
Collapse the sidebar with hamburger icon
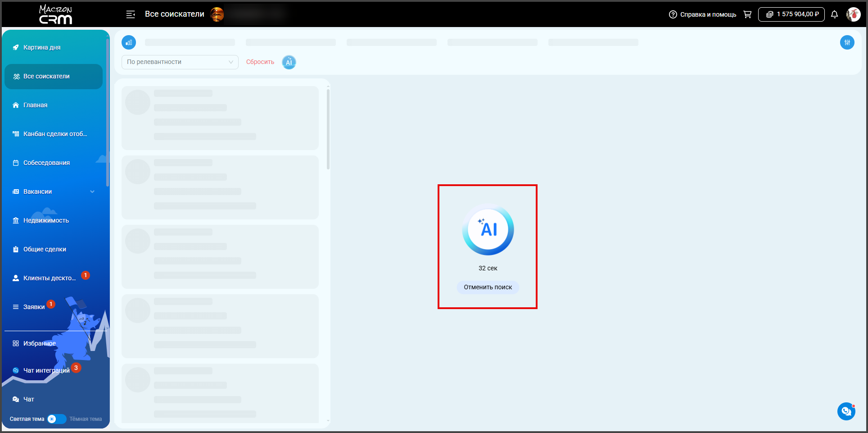point(131,14)
